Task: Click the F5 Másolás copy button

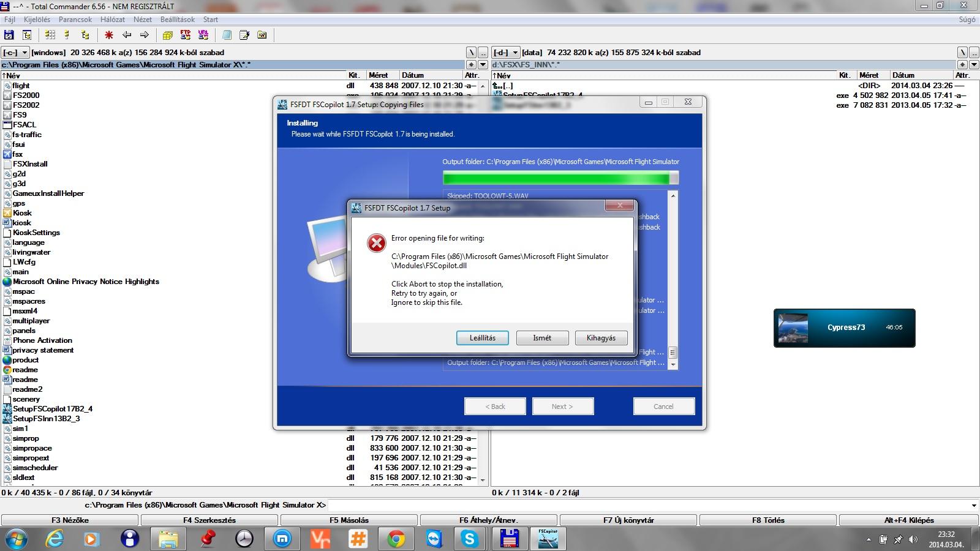Action: pos(349,520)
